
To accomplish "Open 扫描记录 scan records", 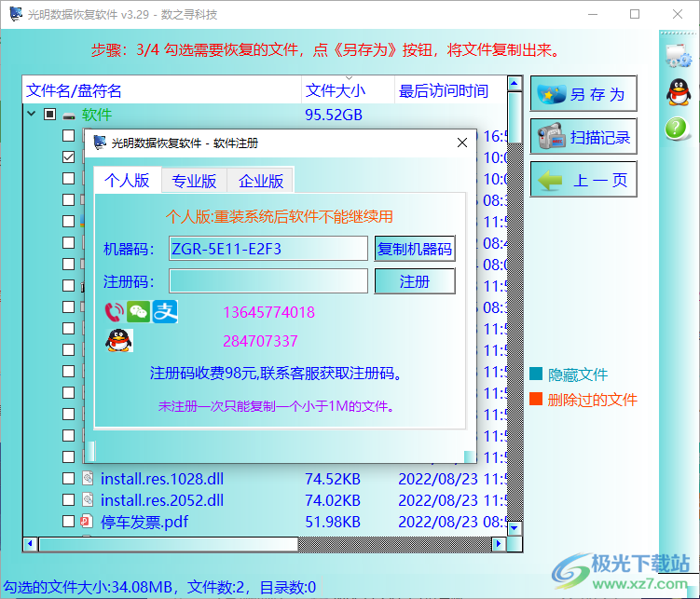I will coord(583,137).
